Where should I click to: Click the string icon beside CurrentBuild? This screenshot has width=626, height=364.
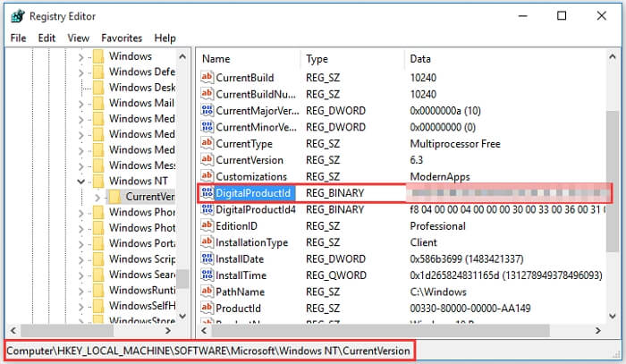[x=207, y=78]
